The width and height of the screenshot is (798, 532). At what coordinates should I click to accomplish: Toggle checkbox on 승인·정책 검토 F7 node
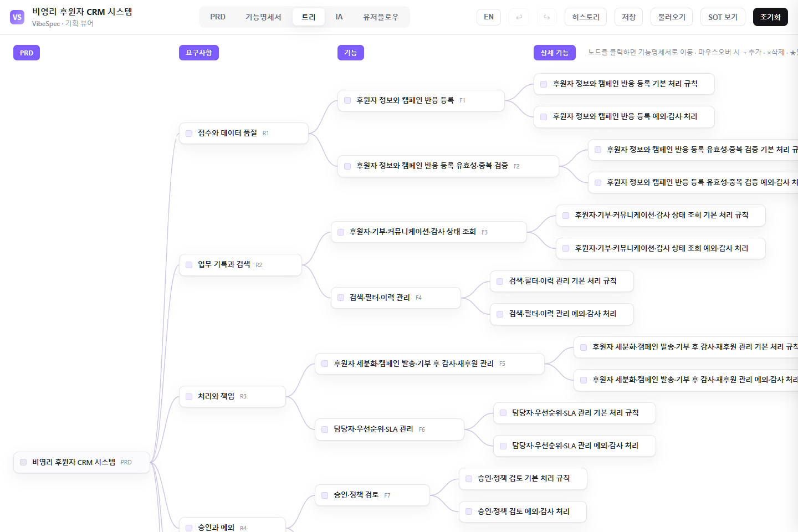coord(325,495)
